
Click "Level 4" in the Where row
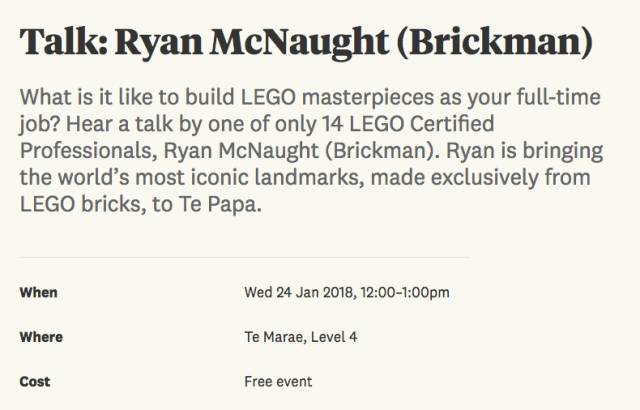click(334, 337)
